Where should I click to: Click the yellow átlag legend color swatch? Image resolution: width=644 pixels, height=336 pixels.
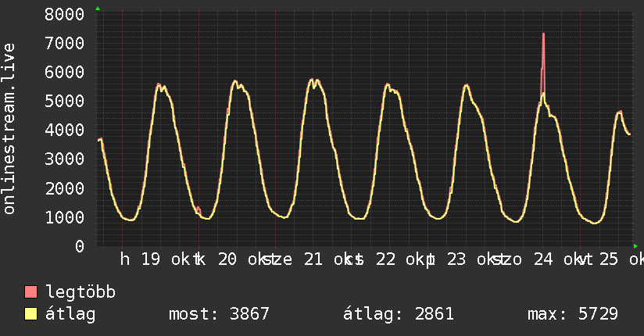30,314
